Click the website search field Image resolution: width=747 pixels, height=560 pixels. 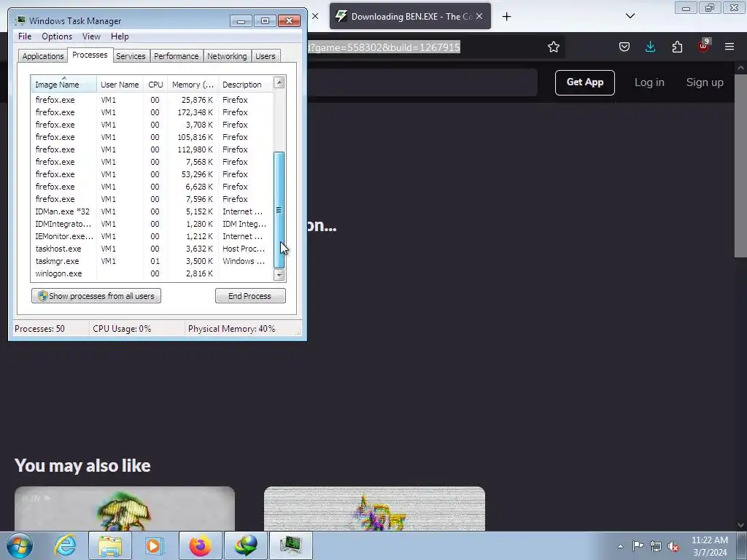click(x=422, y=82)
